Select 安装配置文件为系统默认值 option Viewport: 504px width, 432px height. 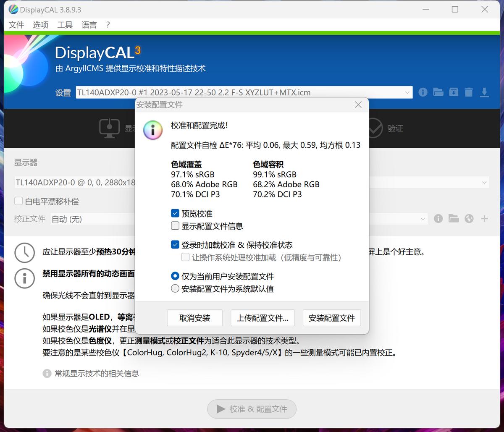[175, 288]
